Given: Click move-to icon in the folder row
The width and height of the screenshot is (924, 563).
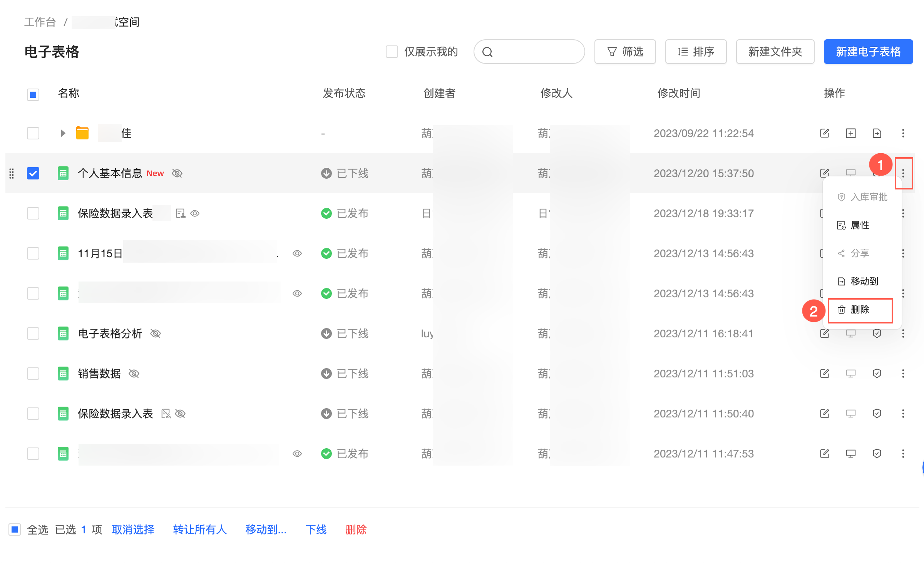Looking at the screenshot, I should (877, 133).
